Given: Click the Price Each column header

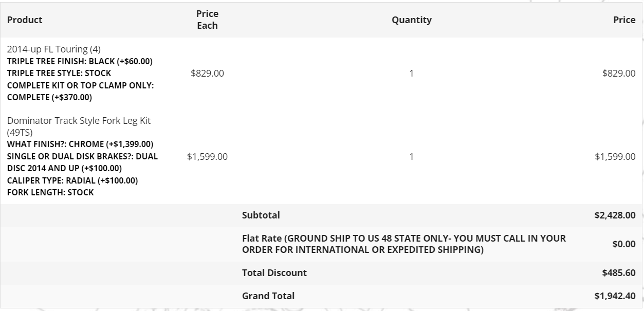Looking at the screenshot, I should click(207, 20).
